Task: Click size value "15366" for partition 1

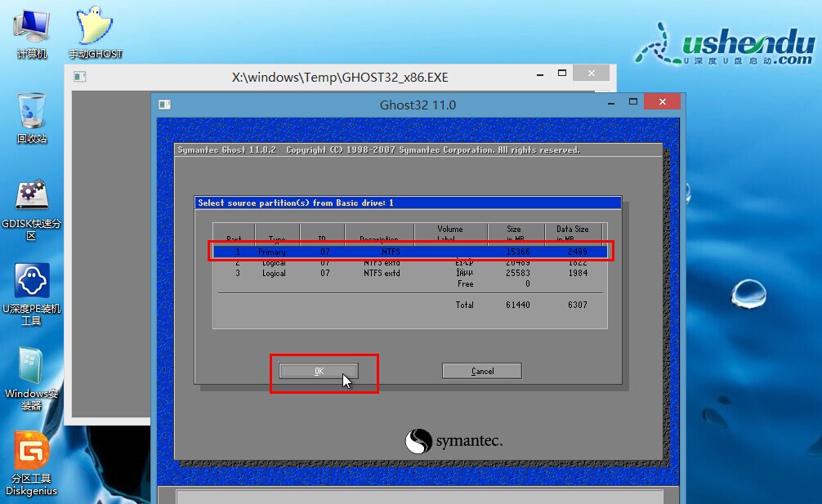Action: (518, 252)
